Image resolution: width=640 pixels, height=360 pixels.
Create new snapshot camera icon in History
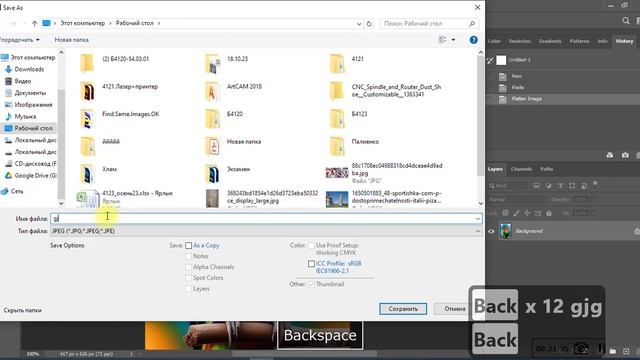point(625,155)
